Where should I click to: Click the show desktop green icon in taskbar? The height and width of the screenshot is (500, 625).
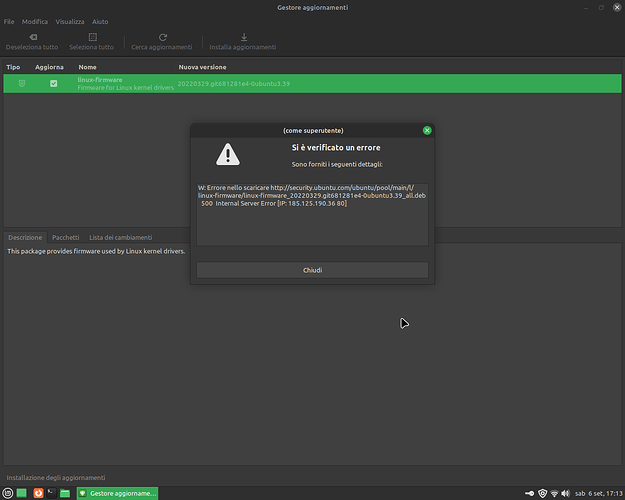click(22, 493)
